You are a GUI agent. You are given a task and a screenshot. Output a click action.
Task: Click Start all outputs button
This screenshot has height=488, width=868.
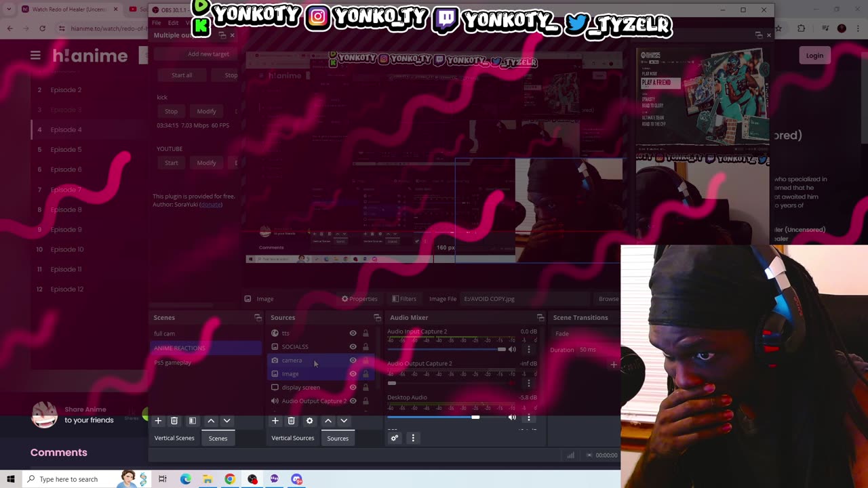point(182,75)
